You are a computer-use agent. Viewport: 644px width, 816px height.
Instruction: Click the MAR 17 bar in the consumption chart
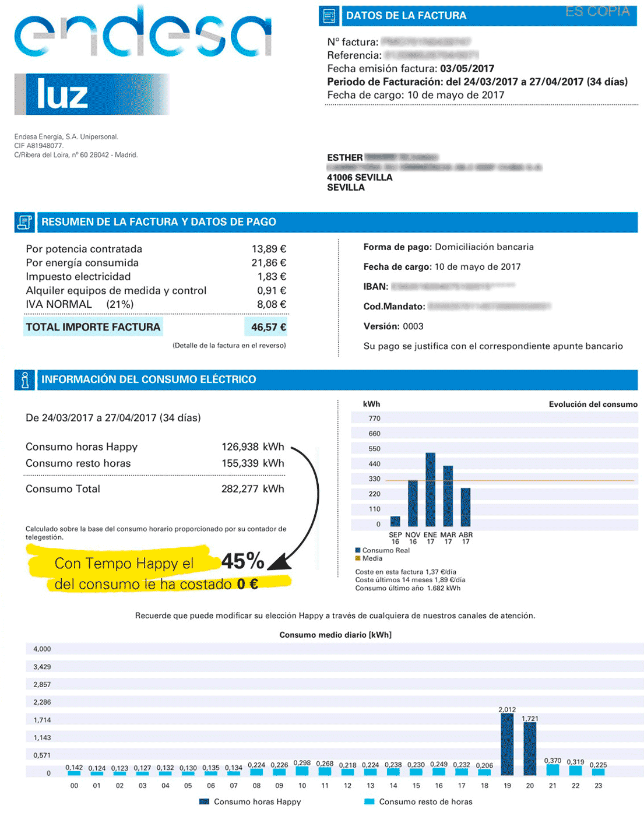448,497
